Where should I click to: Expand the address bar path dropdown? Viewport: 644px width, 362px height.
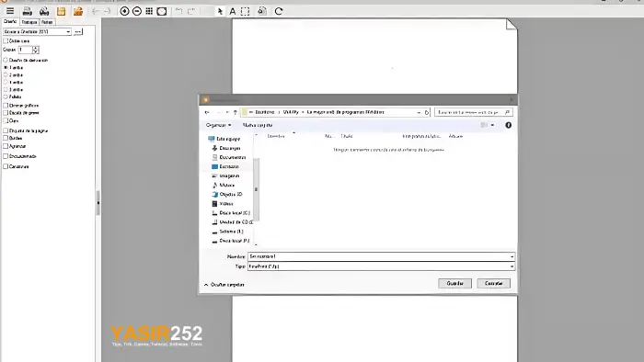click(x=419, y=112)
